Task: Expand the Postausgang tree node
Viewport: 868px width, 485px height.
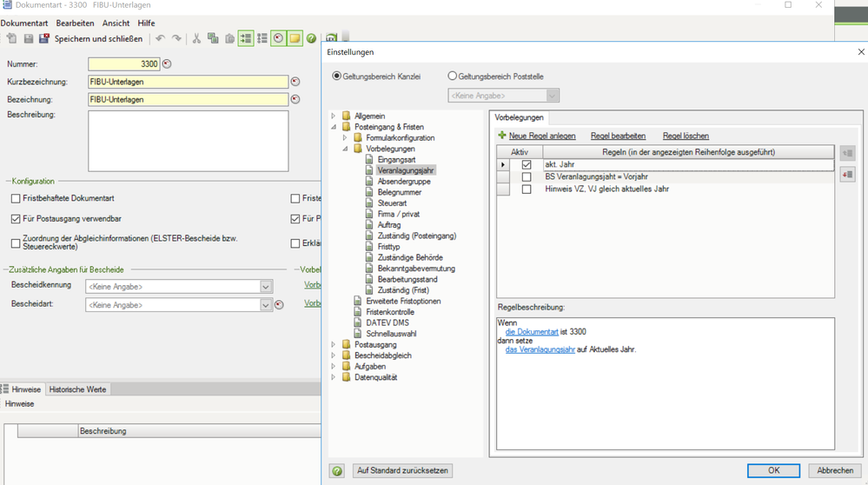Action: click(x=334, y=344)
